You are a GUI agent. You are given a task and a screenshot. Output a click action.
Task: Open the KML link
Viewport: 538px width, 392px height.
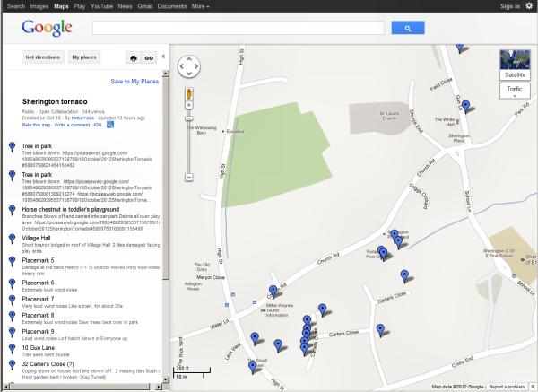click(98, 125)
